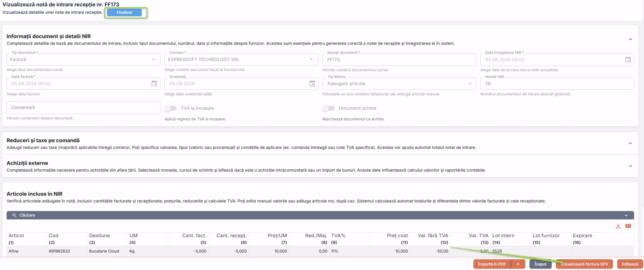The width and height of the screenshot is (644, 270).
Task: Click the Lot furnizor column header
Action: pyautogui.click(x=551, y=239)
